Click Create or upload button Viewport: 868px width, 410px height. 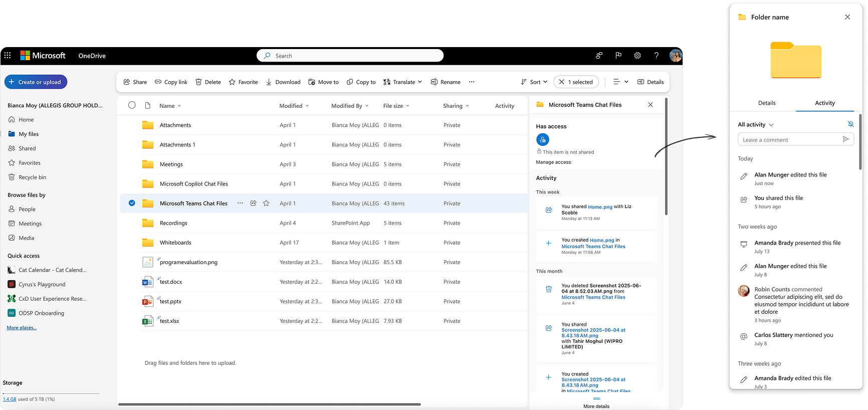coord(36,82)
